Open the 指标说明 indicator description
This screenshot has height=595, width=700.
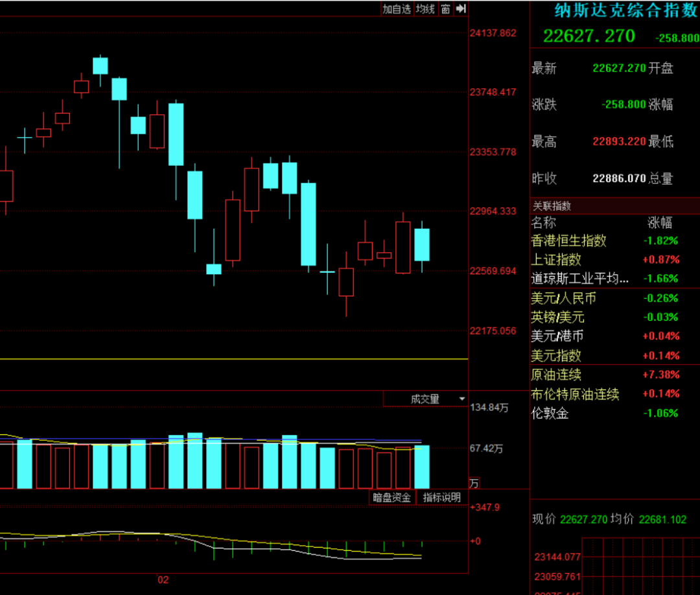pyautogui.click(x=441, y=497)
